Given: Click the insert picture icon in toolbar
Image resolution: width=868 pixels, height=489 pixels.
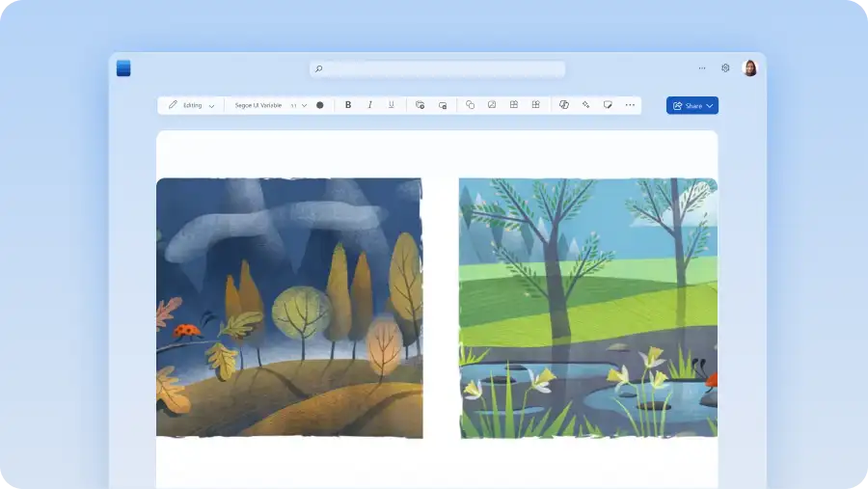Looking at the screenshot, I should (492, 105).
